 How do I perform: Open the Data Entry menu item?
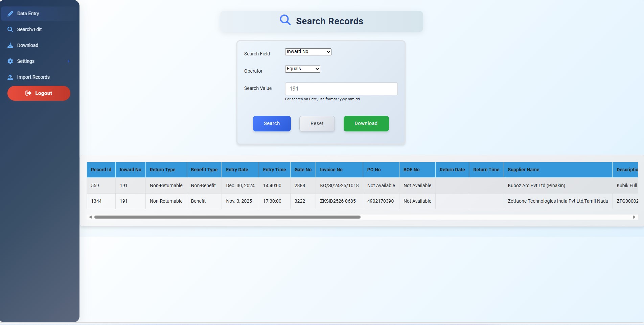[28, 14]
